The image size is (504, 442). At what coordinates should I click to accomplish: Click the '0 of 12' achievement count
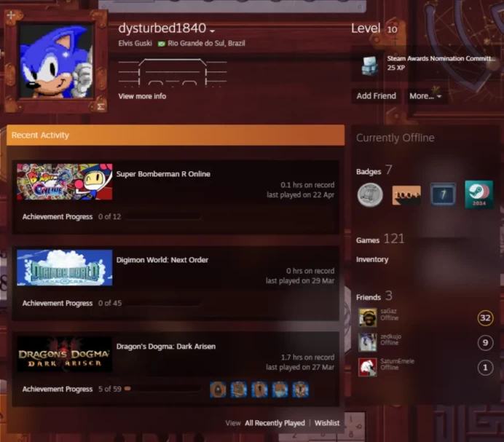109,217
